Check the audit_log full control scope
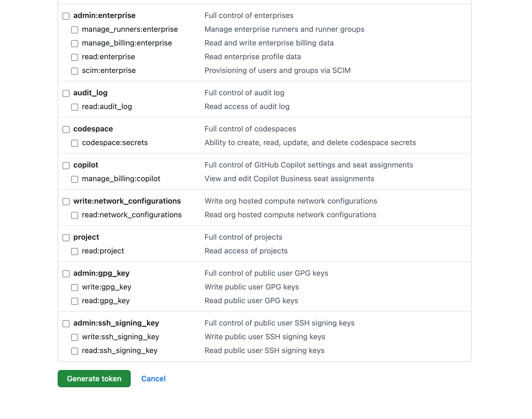 pos(66,93)
